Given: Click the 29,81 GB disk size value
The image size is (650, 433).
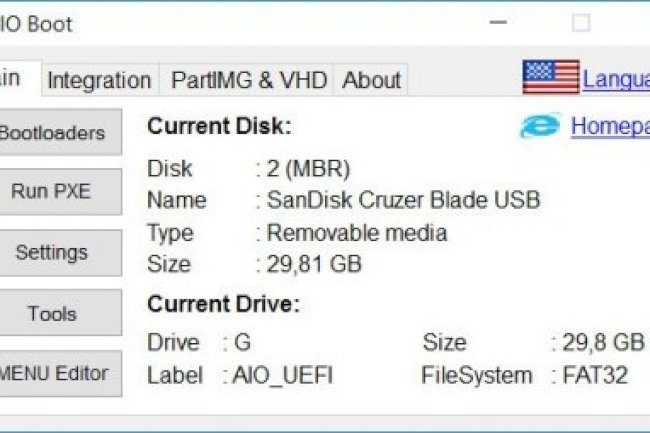Looking at the screenshot, I should (x=314, y=264).
